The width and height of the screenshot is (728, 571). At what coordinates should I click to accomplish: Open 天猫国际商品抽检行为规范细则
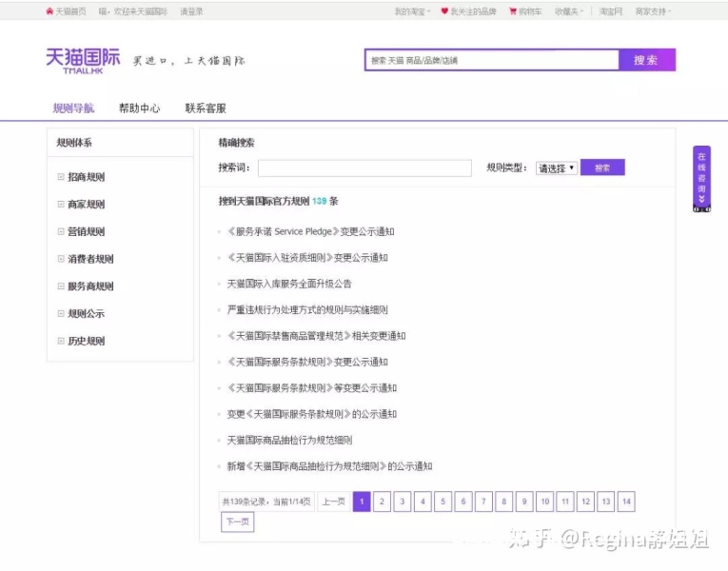point(289,440)
